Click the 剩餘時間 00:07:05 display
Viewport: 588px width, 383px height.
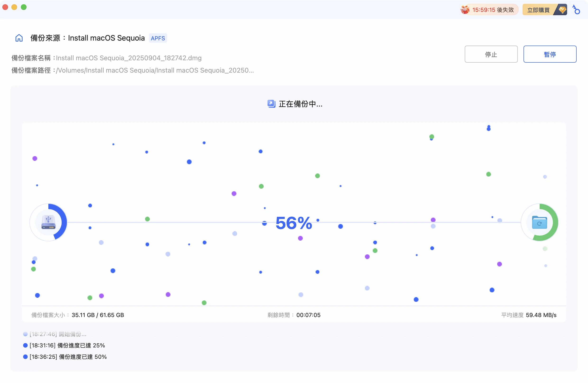point(294,315)
